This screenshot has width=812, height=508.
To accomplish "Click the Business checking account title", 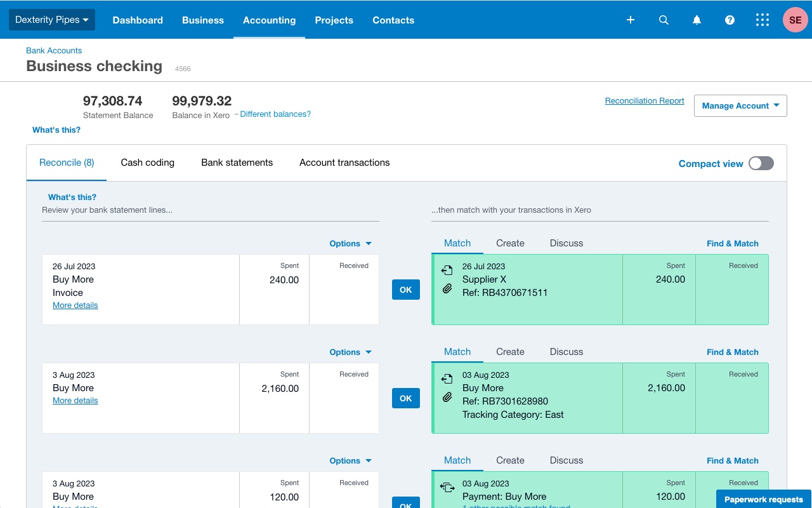I will click(x=95, y=66).
